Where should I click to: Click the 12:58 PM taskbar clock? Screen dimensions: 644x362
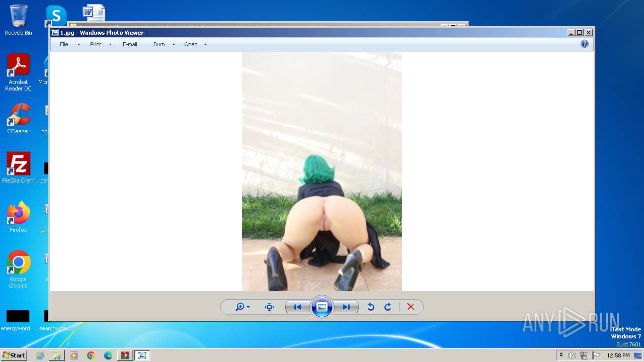(618, 355)
